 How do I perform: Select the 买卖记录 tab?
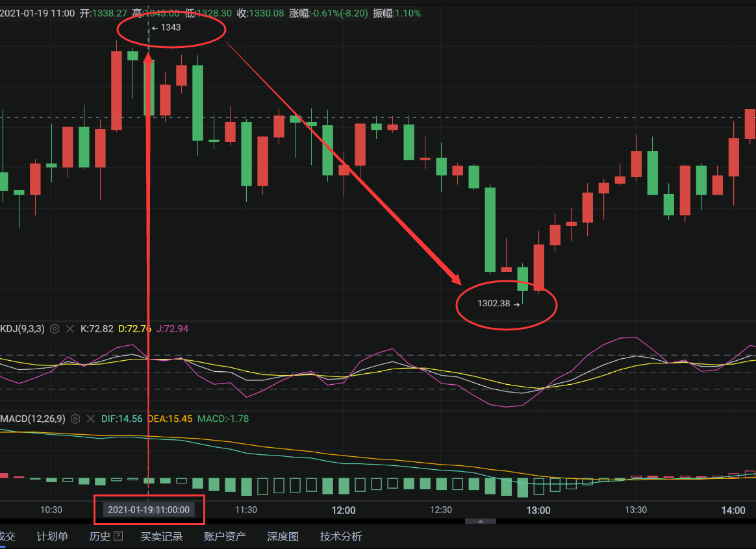(x=162, y=537)
